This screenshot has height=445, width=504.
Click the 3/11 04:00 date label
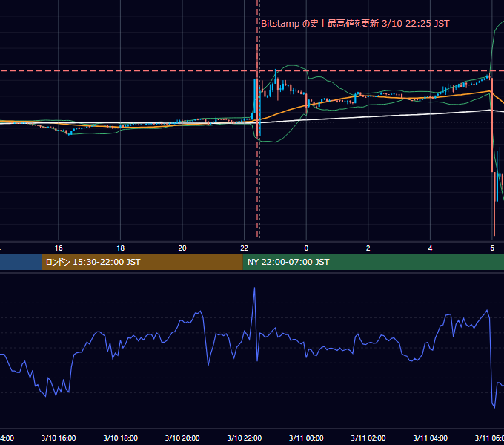[430, 438]
